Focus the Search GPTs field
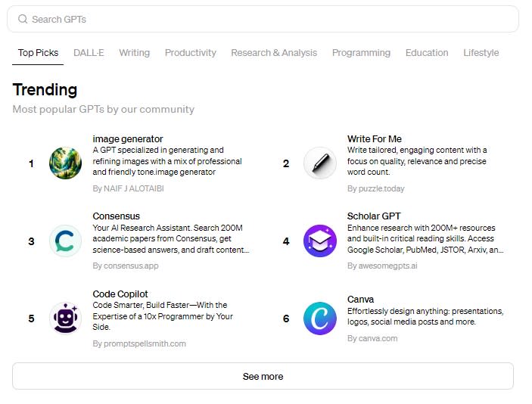This screenshot has width=532, height=404. pos(263,19)
